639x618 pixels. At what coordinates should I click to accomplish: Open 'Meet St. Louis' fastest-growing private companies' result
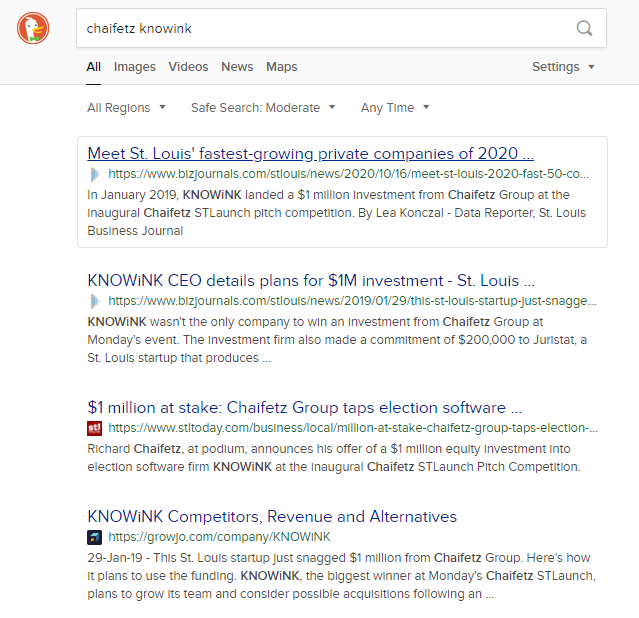click(310, 154)
